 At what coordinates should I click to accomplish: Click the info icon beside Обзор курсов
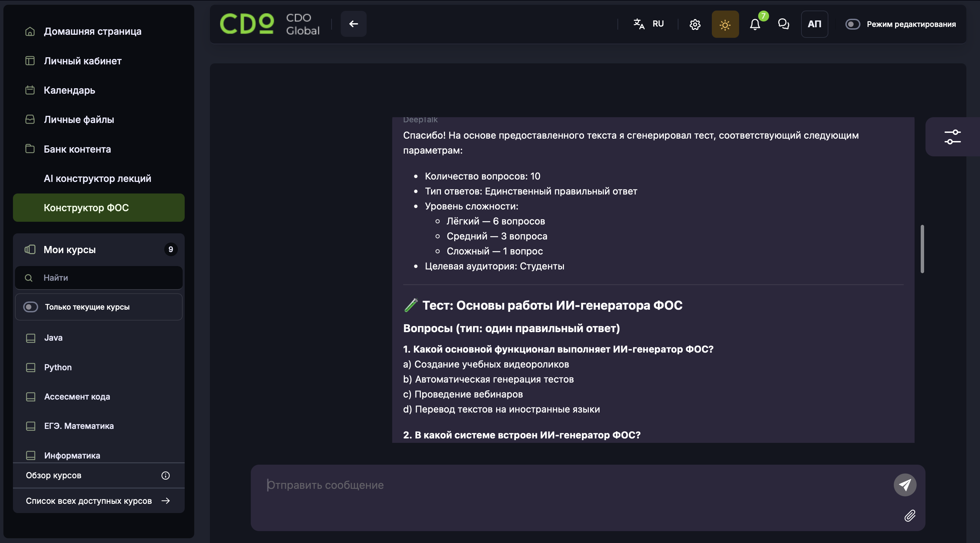pos(166,475)
